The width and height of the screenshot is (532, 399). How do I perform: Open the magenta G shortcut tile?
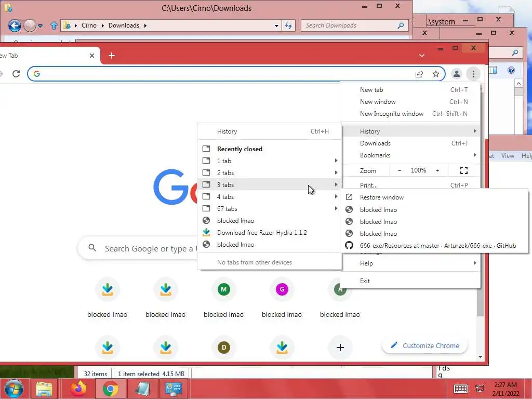(282, 289)
